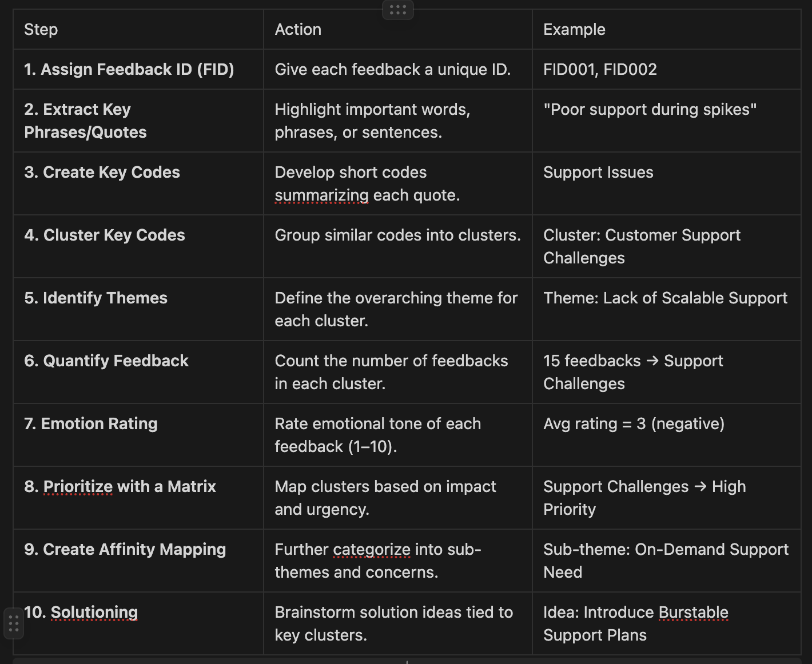This screenshot has width=812, height=664.
Task: Click the Map clusters based on impact cell
Action: [x=398, y=498]
